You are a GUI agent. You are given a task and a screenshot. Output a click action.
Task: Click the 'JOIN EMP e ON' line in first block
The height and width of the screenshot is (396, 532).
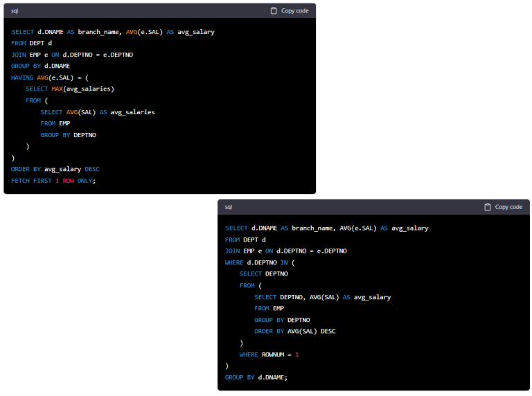tap(72, 55)
